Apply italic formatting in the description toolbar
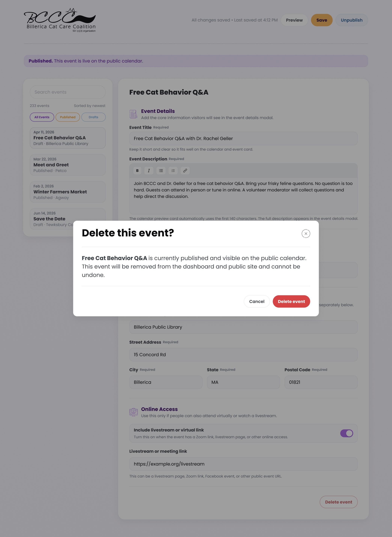 click(x=149, y=171)
